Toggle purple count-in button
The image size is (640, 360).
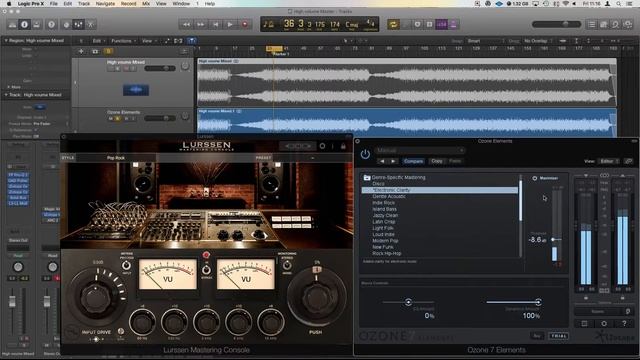[x=441, y=24]
